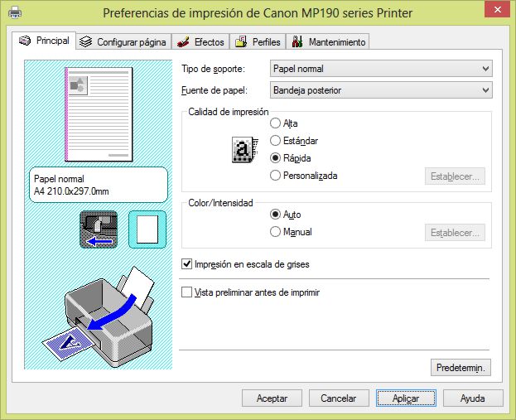The height and width of the screenshot is (420, 516).
Task: Confirm with the Aceptar button
Action: point(272,398)
